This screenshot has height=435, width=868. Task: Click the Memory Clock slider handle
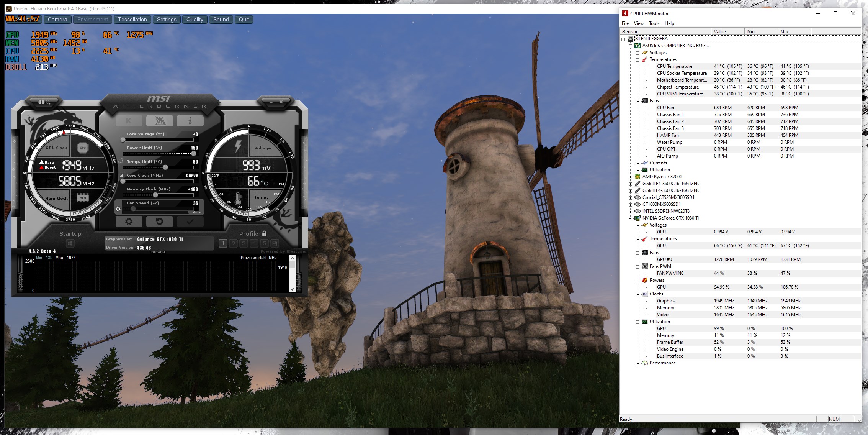point(155,195)
